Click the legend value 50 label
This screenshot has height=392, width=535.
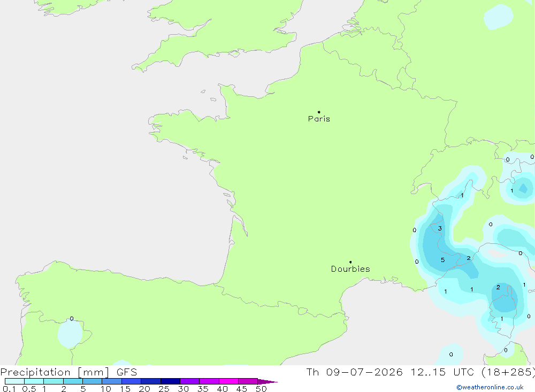[x=261, y=389]
